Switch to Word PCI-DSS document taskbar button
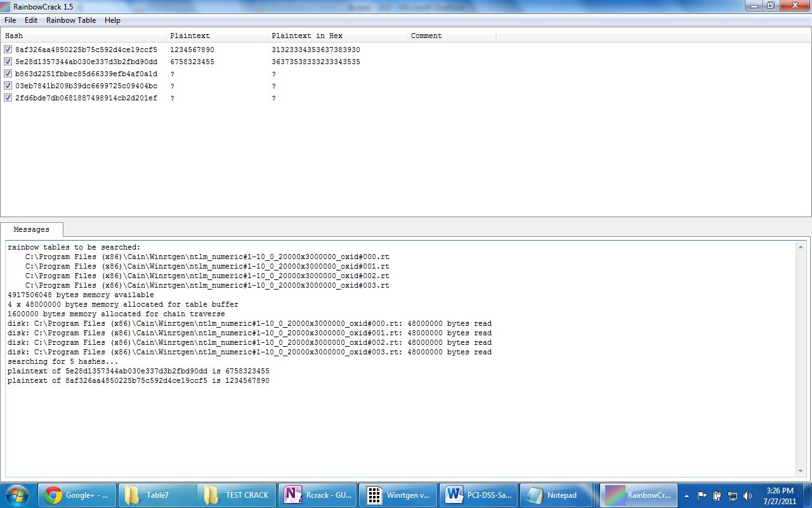The height and width of the screenshot is (508, 812). click(x=478, y=495)
